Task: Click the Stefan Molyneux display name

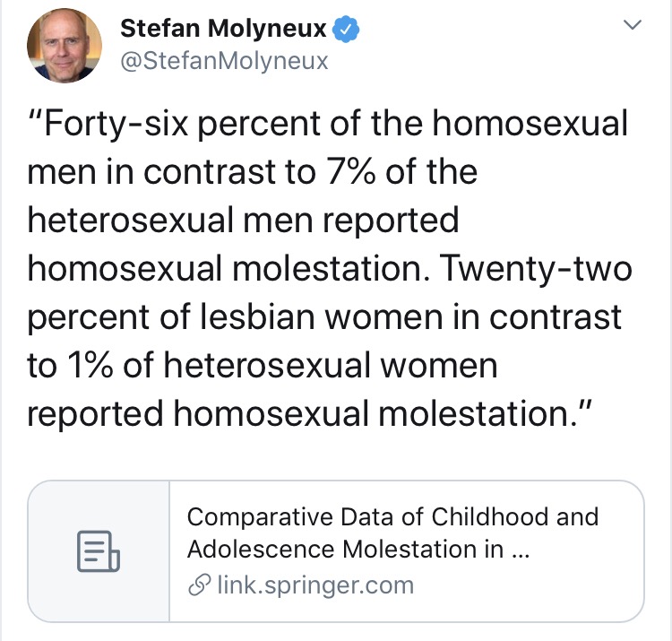Action: click(223, 29)
